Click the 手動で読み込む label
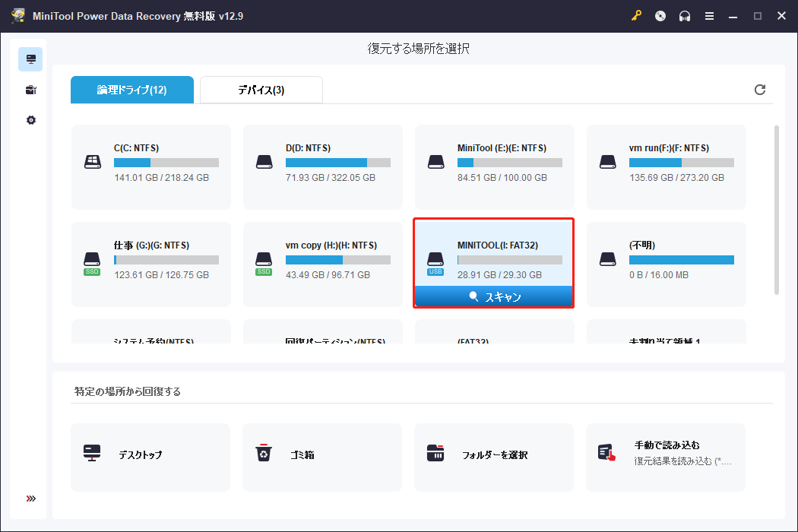This screenshot has width=798, height=532. click(667, 445)
